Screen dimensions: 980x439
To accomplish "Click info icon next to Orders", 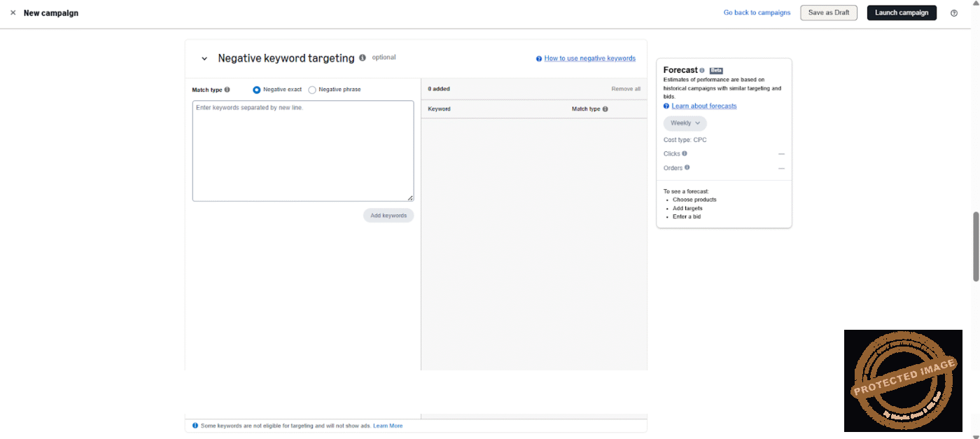I will (687, 167).
